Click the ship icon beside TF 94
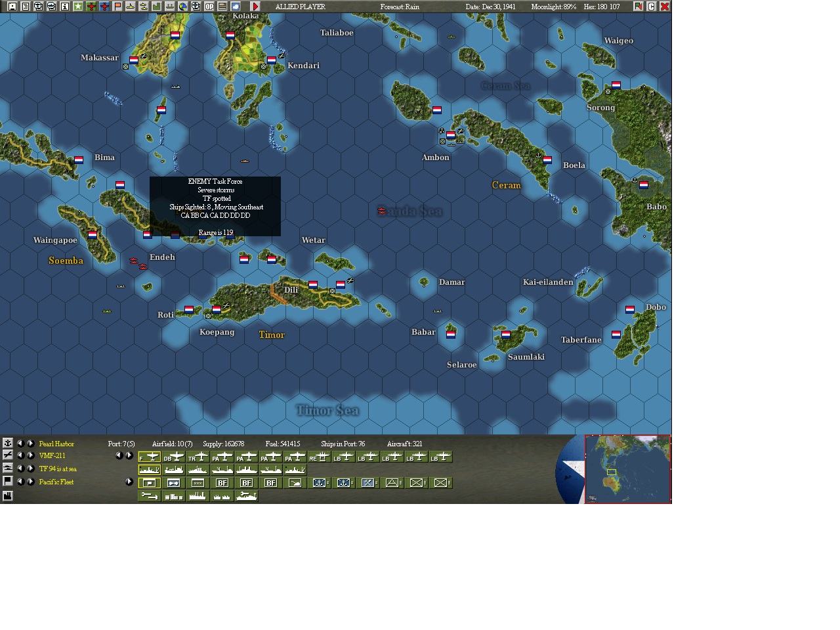Image resolution: width=840 pixels, height=630 pixels. pyautogui.click(x=7, y=469)
